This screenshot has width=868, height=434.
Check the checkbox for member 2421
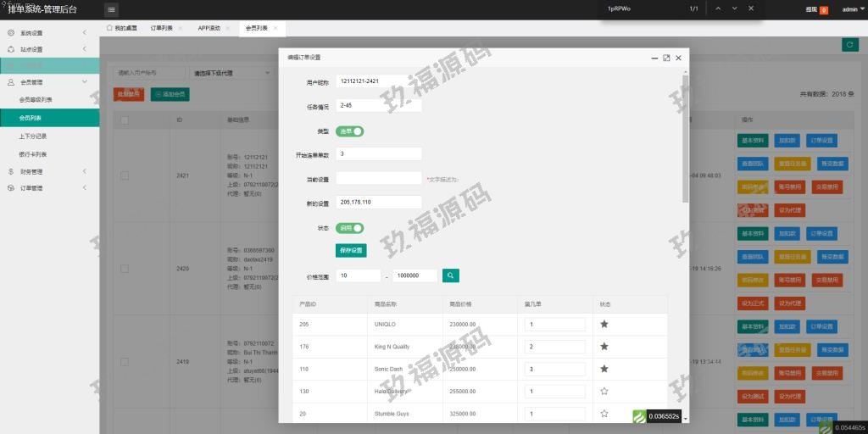point(125,175)
